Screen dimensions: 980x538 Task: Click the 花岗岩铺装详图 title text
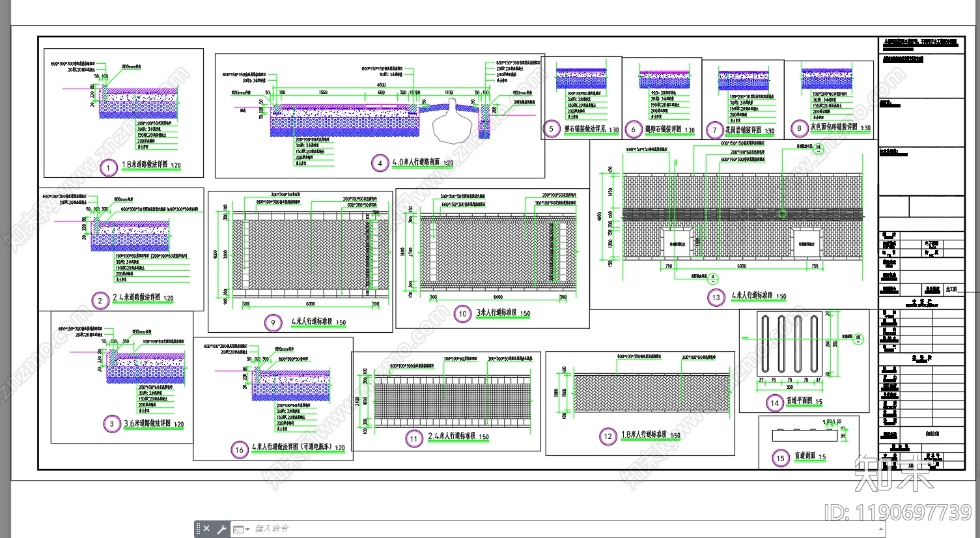click(743, 130)
